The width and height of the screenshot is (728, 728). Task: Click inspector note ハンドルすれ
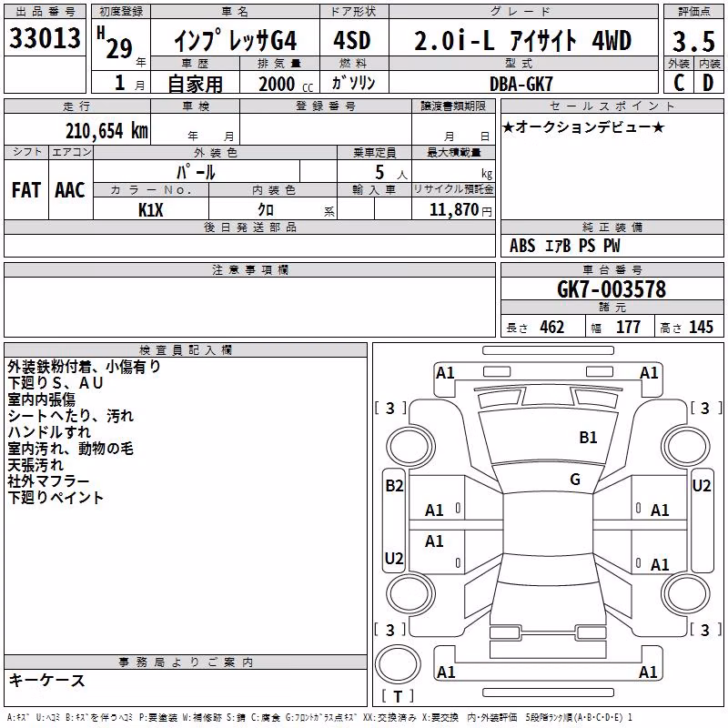tap(49, 431)
